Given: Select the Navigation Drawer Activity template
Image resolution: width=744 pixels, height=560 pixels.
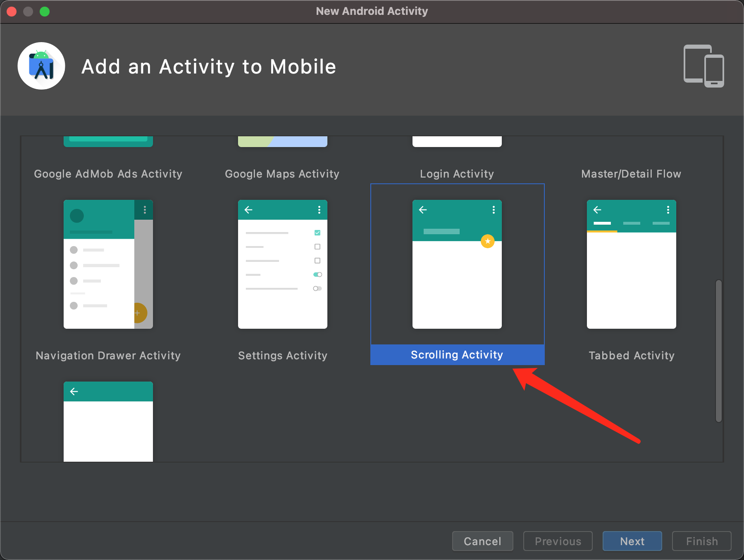Looking at the screenshot, I should pos(108,264).
